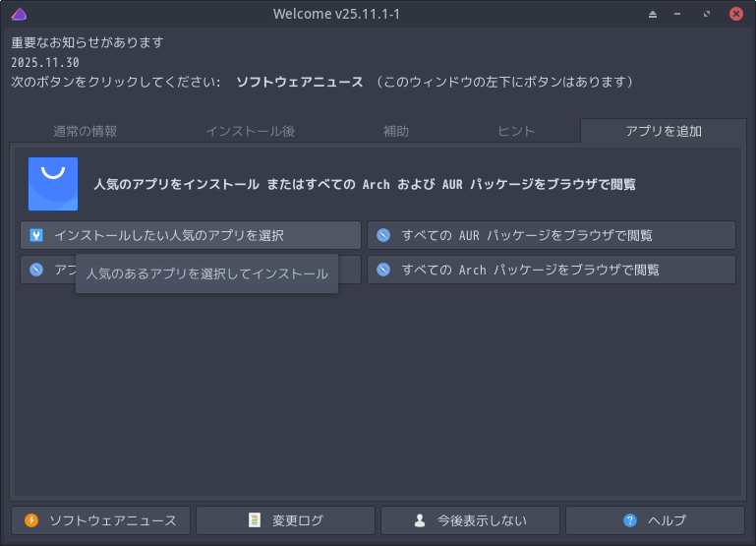Open the ソフトウェアニュース button at bottom
Image resolution: width=756 pixels, height=546 pixels.
click(x=101, y=520)
